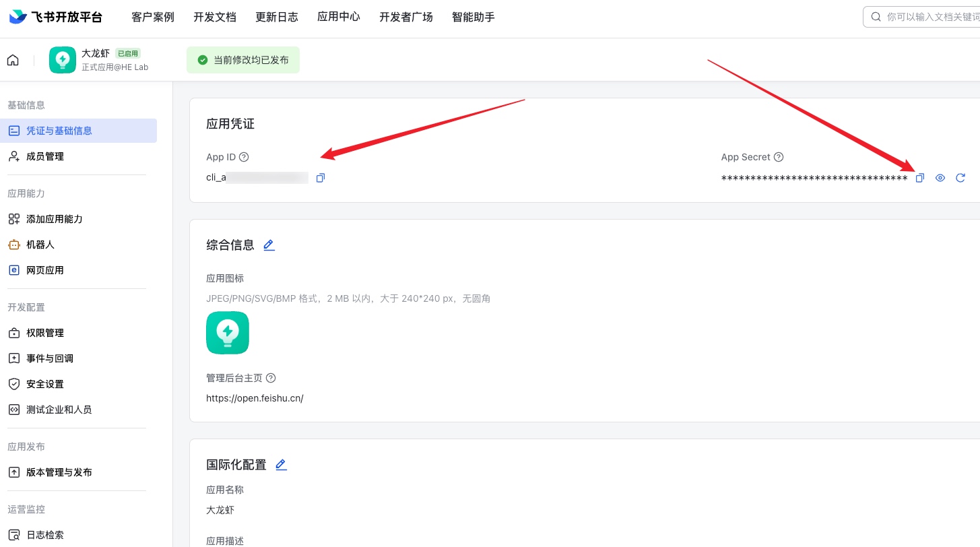Click 事件与回调 icon in sidebar
This screenshot has height=547, width=980.
pos(13,358)
